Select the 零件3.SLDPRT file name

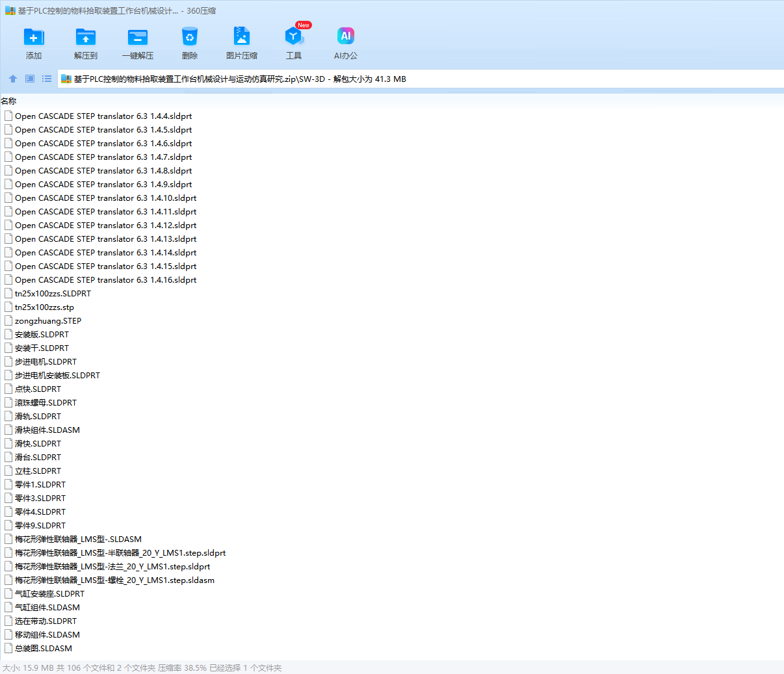tap(40, 498)
